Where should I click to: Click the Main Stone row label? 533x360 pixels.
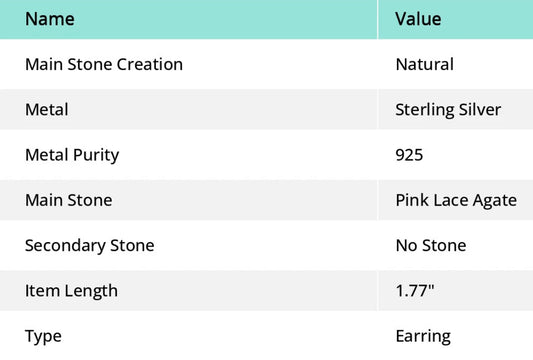tap(69, 200)
